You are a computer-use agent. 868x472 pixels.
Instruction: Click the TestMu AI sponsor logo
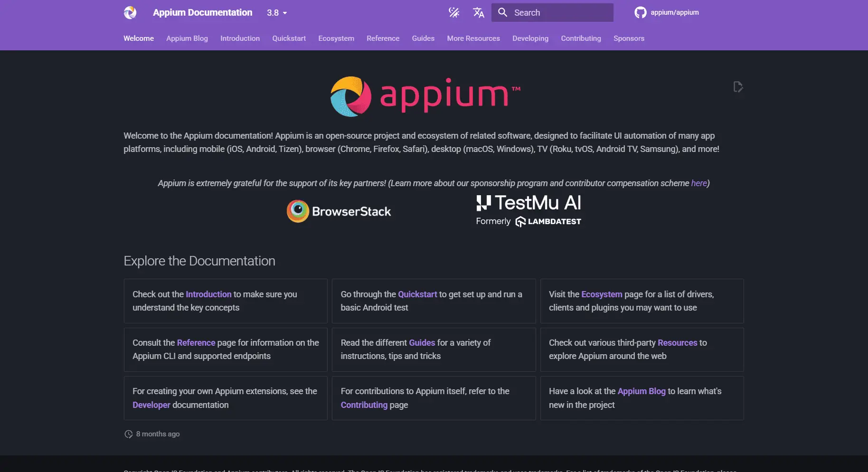[x=528, y=210]
